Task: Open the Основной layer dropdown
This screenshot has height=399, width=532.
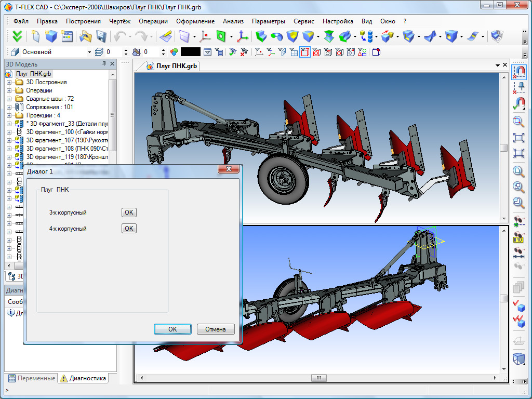Action: coord(89,52)
